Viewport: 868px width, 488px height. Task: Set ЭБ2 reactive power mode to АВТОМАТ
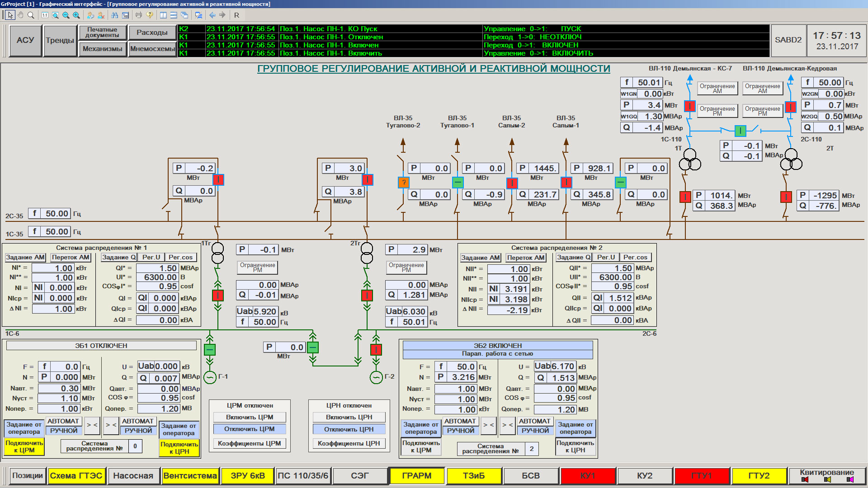point(535,421)
